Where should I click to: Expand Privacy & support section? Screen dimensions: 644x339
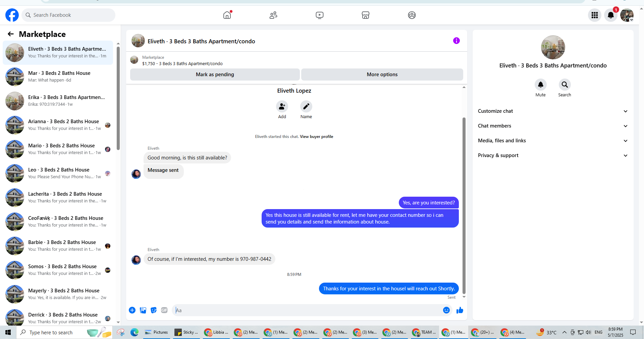click(x=553, y=155)
